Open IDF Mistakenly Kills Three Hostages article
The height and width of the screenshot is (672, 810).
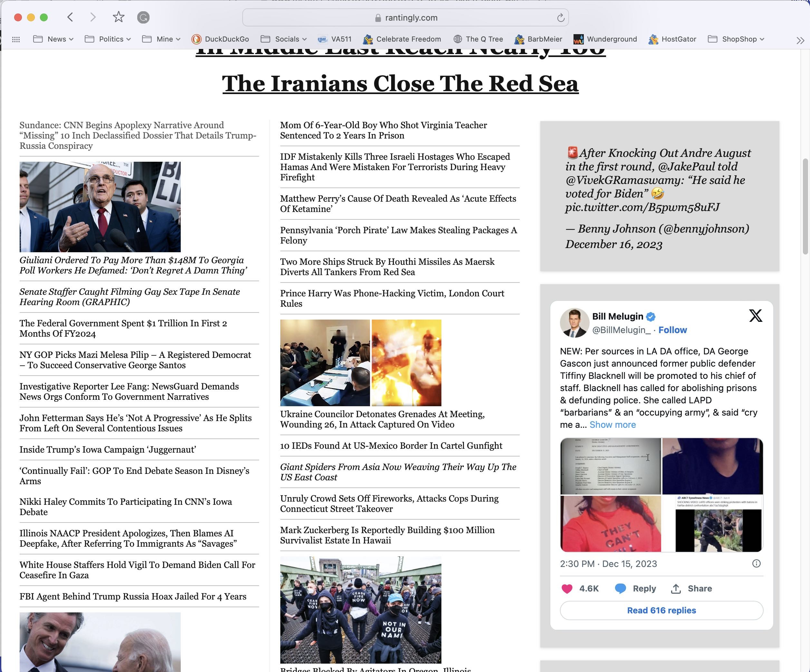coord(395,167)
